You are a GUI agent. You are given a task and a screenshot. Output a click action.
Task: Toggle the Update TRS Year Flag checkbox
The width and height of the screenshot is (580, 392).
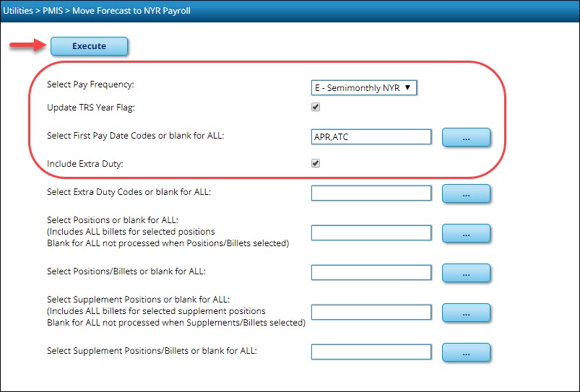click(x=315, y=108)
